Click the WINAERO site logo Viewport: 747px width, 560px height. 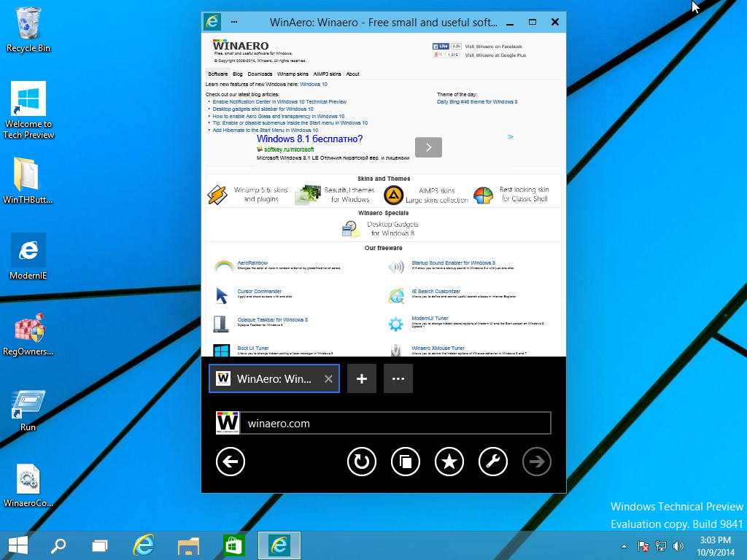[241, 45]
